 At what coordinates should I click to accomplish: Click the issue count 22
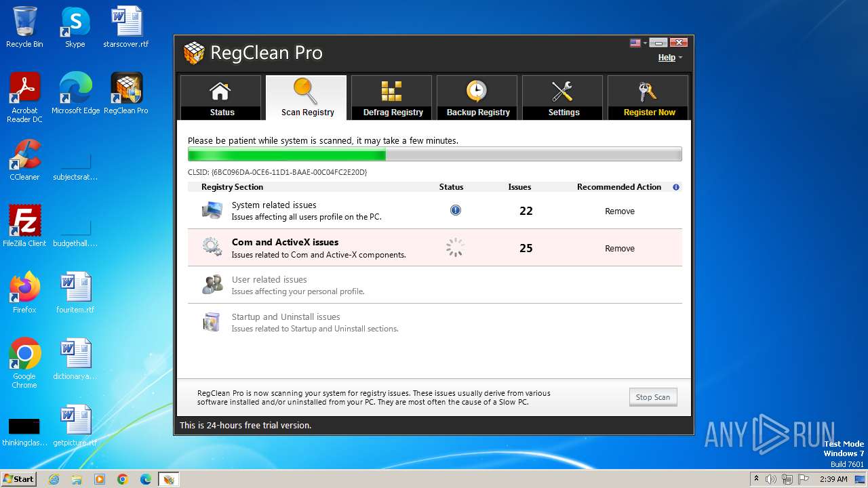click(x=526, y=211)
